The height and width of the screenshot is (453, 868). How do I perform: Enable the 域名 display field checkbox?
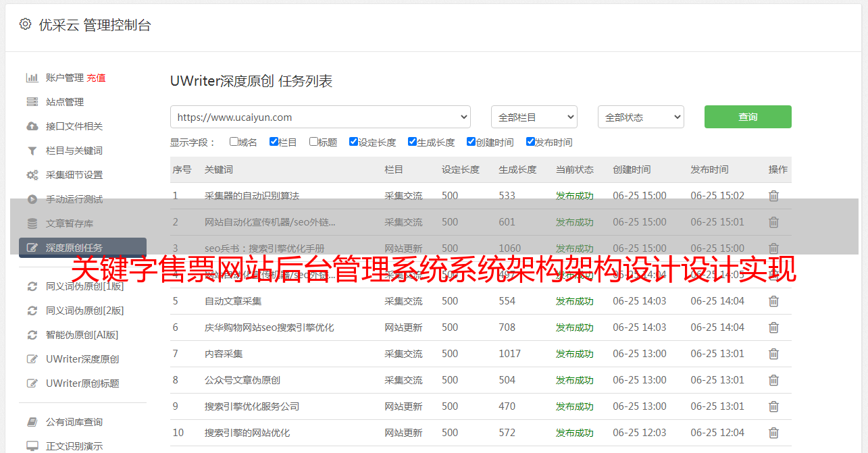coord(234,142)
